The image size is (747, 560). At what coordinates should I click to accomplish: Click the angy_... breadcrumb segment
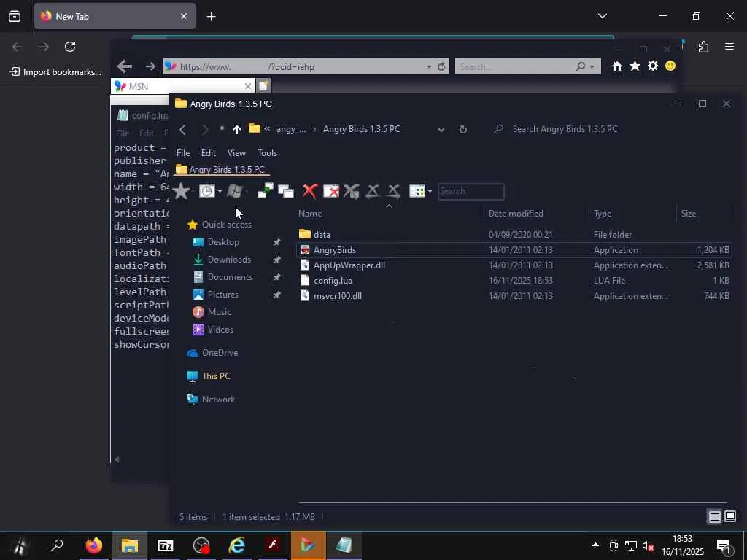tap(290, 129)
